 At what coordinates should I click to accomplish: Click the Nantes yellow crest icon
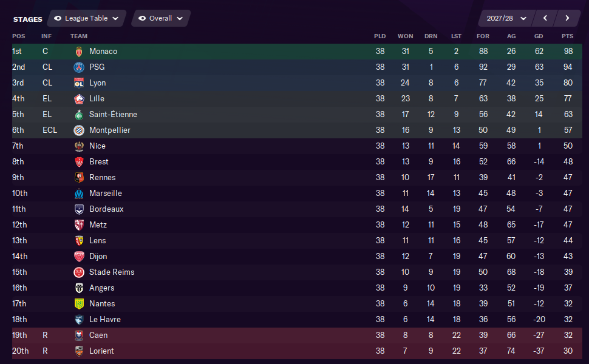79,303
